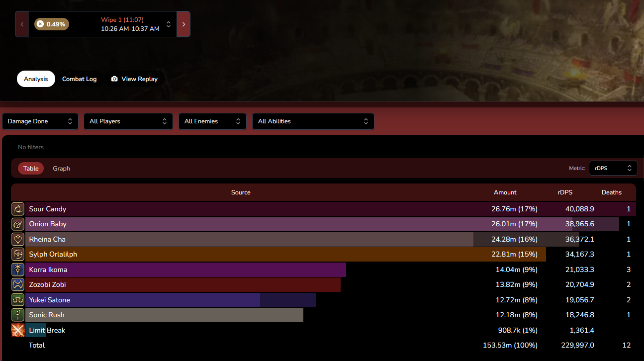Viewport: 644px width, 361px height.
Task: Open Yukei Satone player details
Action: (50, 300)
